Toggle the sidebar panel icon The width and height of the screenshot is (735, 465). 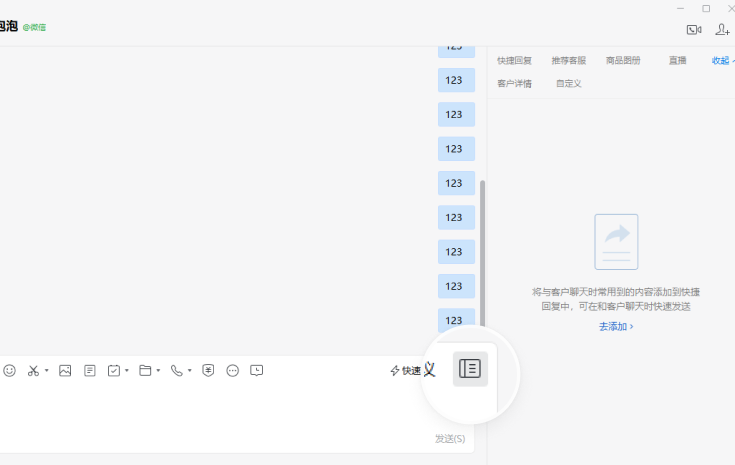(x=470, y=369)
